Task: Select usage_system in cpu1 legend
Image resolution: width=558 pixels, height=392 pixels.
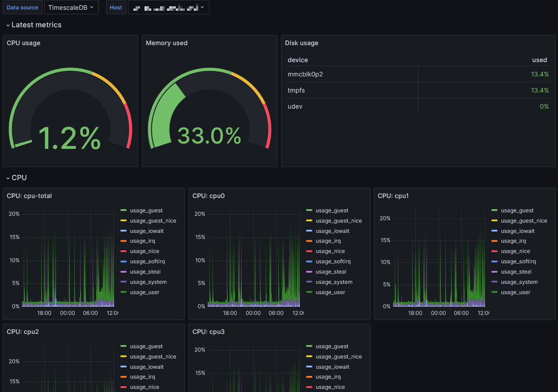Action: (x=519, y=282)
